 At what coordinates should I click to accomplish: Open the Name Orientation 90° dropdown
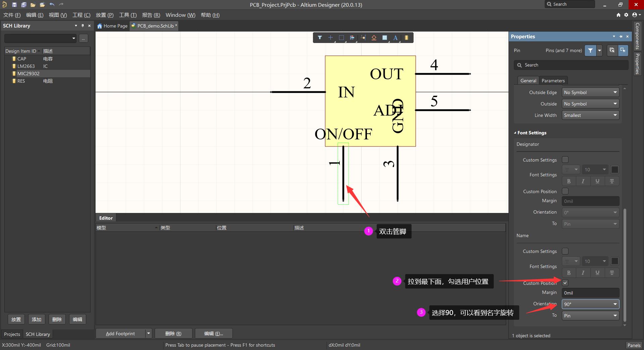[590, 304]
